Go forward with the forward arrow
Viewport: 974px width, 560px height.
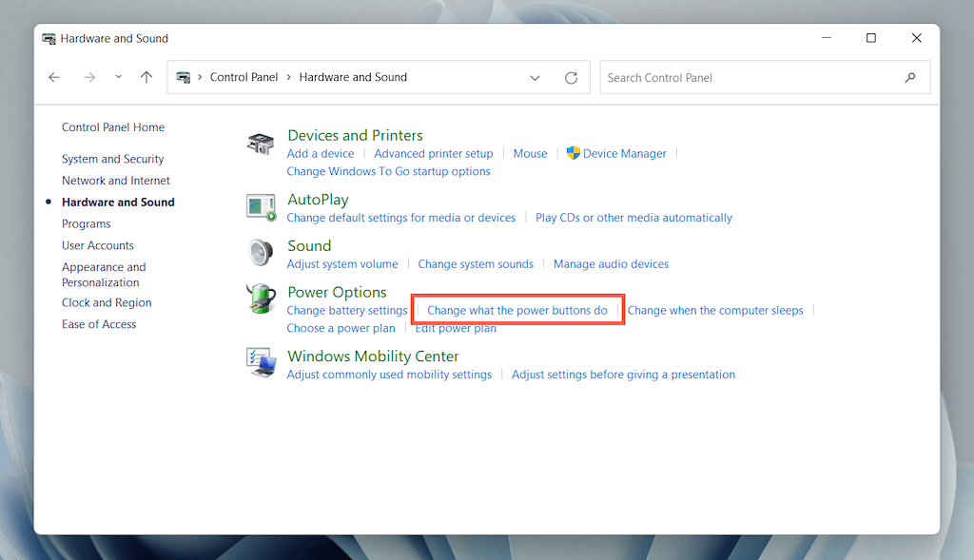coord(89,77)
